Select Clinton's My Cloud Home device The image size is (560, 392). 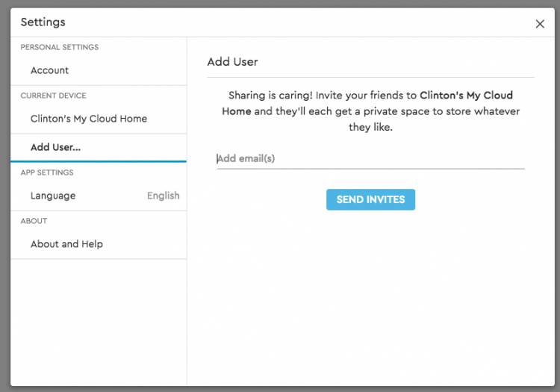tap(99, 119)
